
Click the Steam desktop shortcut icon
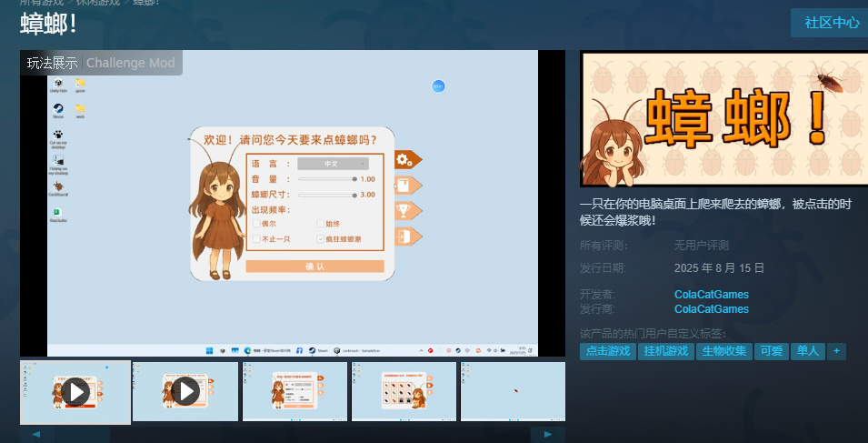[58, 111]
